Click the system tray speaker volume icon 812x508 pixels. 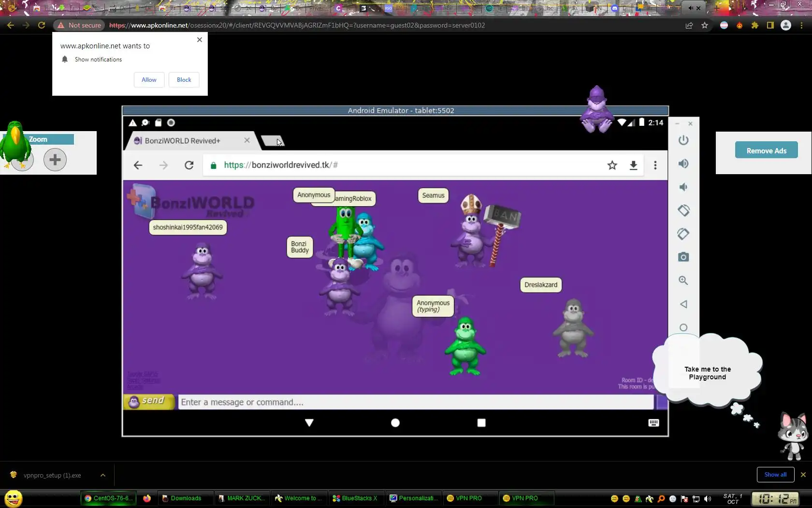tap(708, 499)
